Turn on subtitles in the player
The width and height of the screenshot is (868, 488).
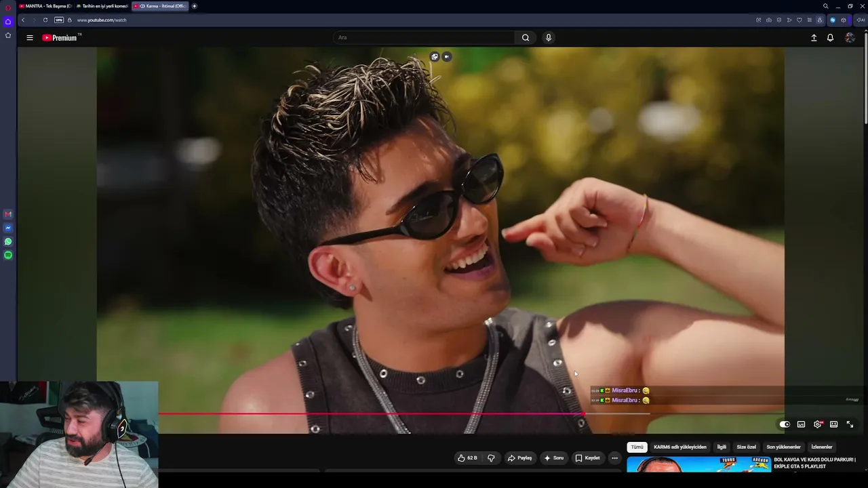[801, 424]
